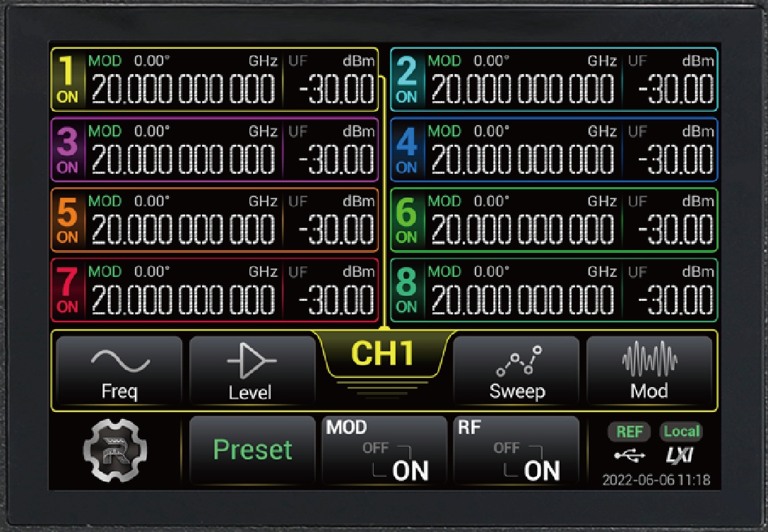
Task: Click the Local mode indicator
Action: pyautogui.click(x=681, y=432)
